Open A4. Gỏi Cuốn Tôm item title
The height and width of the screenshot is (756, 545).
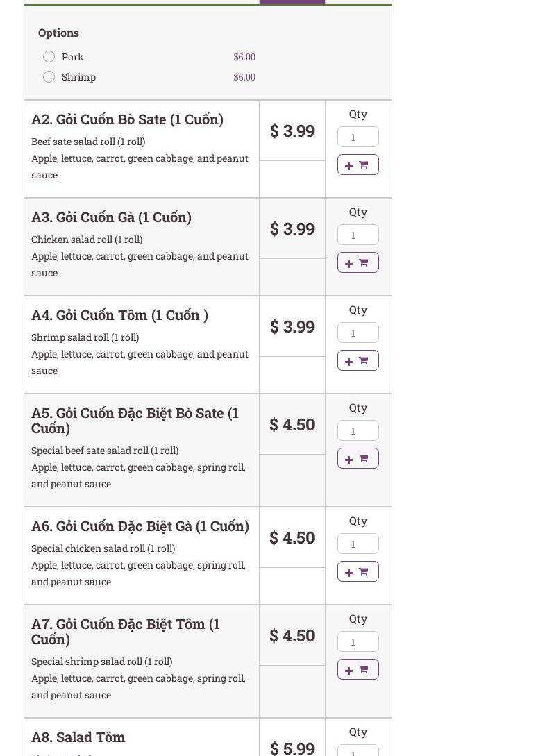[119, 315]
